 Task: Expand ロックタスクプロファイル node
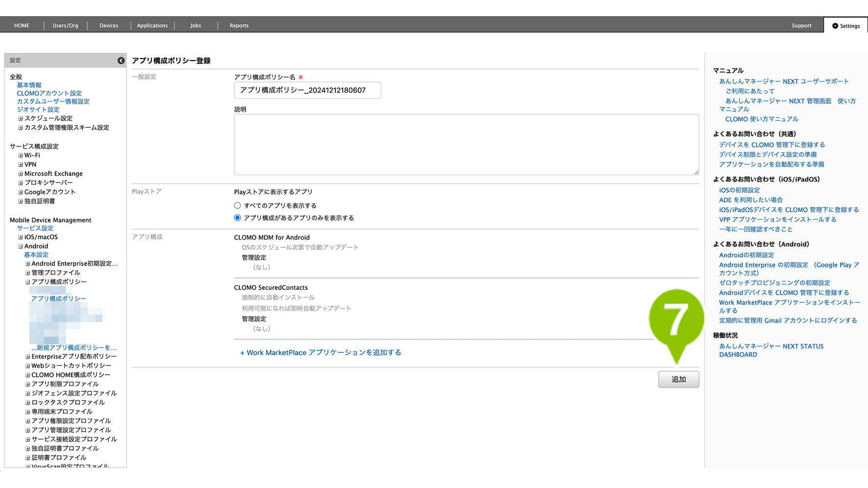coord(28,403)
